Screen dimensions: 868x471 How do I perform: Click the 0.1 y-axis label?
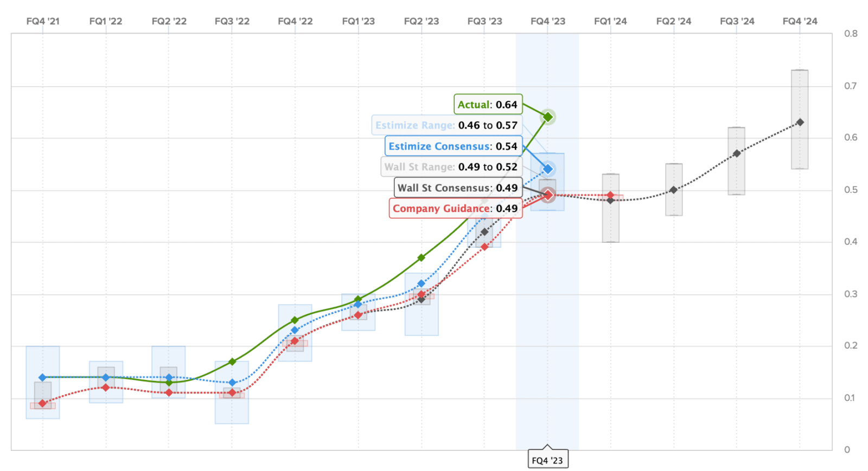click(x=850, y=398)
